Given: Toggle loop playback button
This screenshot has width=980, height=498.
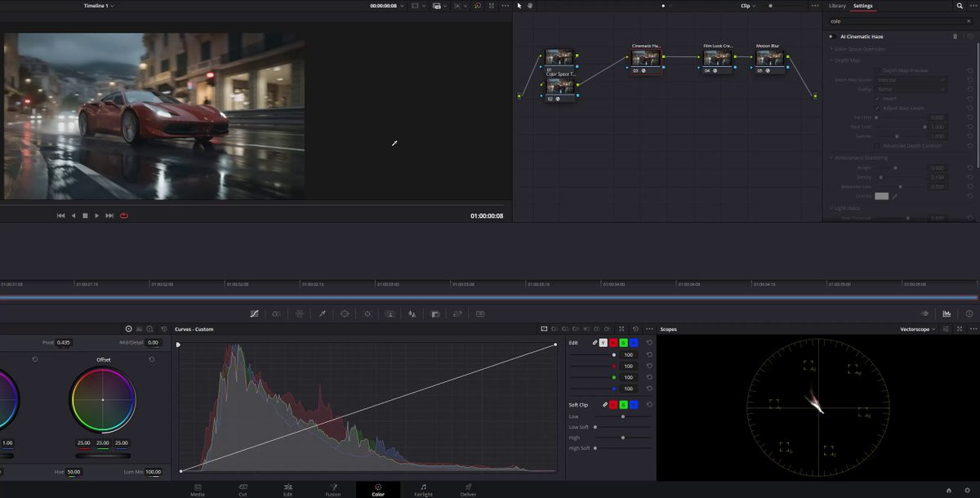Looking at the screenshot, I should coord(124,216).
